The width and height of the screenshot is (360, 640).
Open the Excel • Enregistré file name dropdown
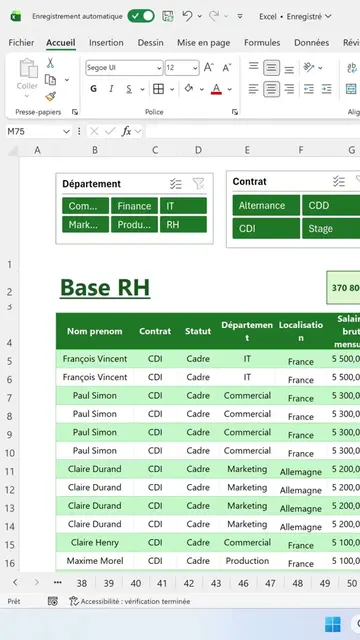[296, 17]
